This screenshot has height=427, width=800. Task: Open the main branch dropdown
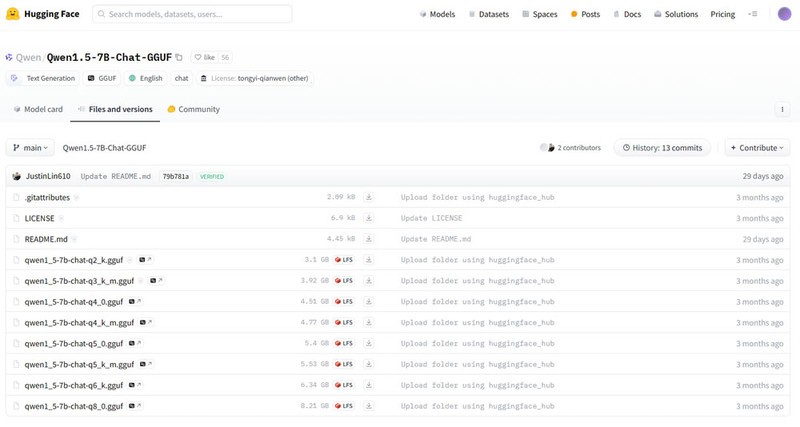pyautogui.click(x=30, y=147)
